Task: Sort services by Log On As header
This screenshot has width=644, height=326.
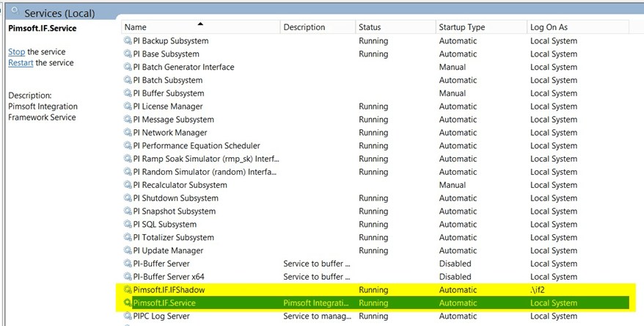Action: pyautogui.click(x=578, y=27)
